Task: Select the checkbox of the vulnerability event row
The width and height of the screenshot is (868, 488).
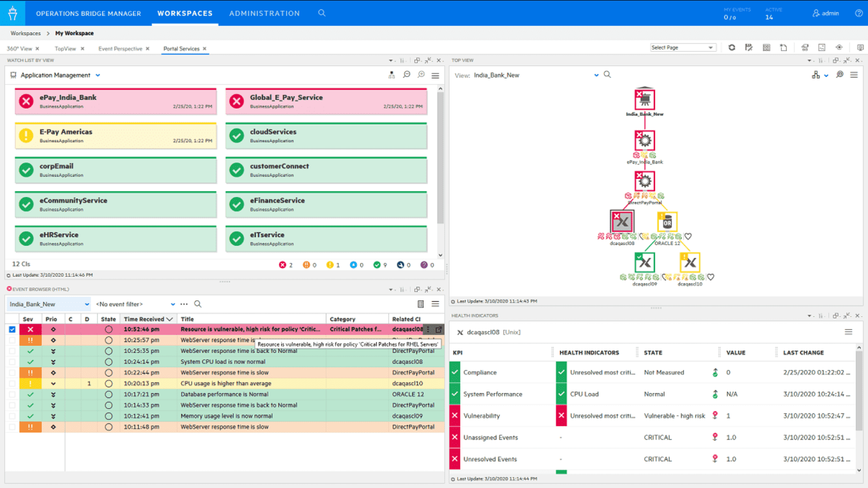Action: click(x=13, y=329)
